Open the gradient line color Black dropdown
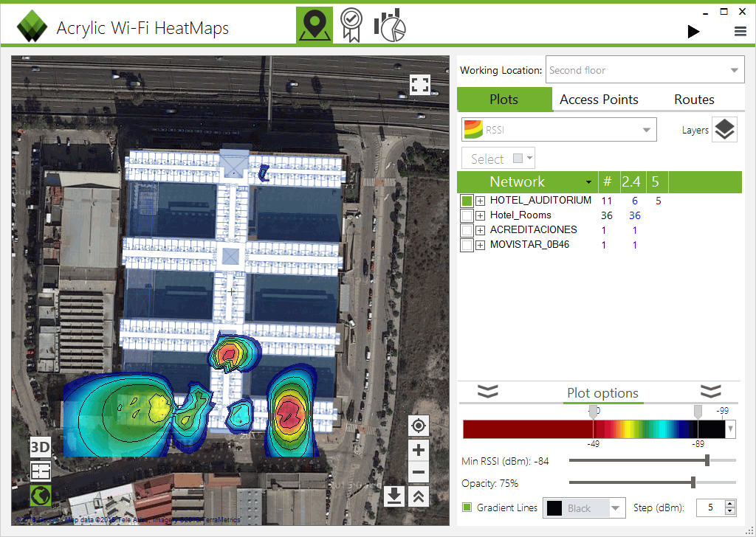 (x=585, y=508)
